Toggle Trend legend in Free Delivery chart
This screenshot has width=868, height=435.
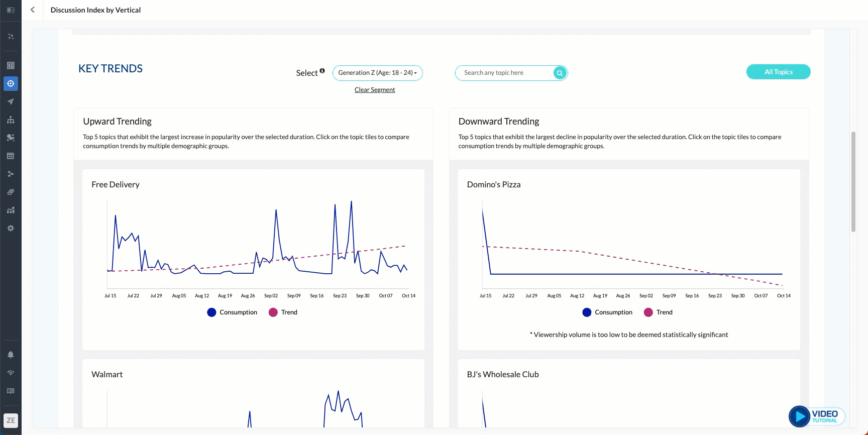pyautogui.click(x=283, y=312)
